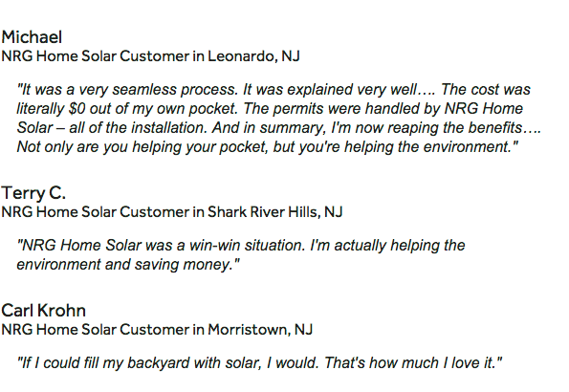Click line starting 'Solar – all of the installation'

tap(278, 128)
